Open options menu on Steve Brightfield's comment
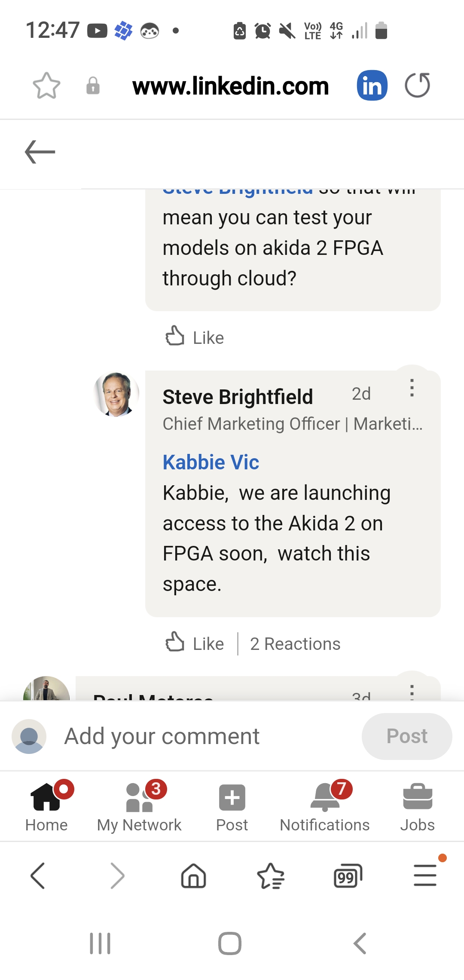Screen dimensions: 464x980 click(412, 388)
